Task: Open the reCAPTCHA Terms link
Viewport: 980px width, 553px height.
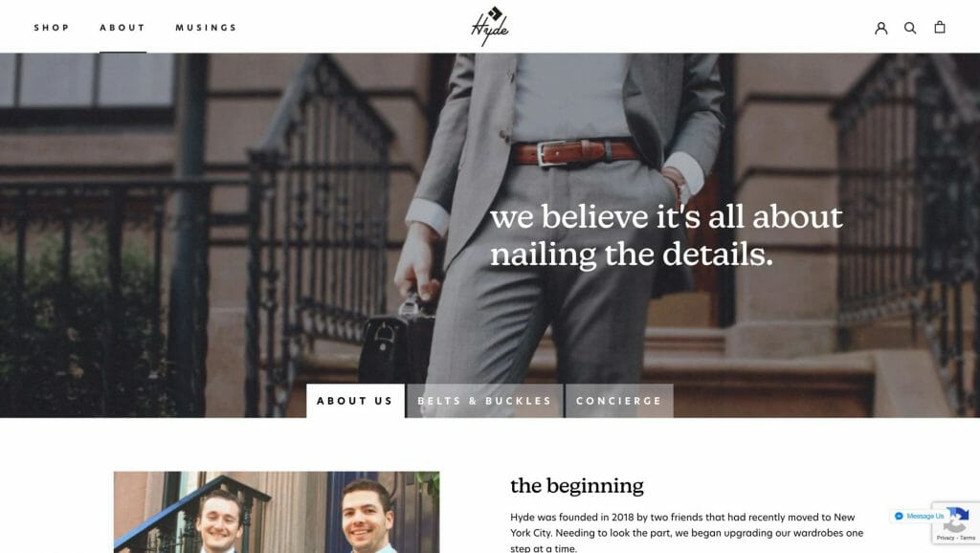Action: point(968,538)
